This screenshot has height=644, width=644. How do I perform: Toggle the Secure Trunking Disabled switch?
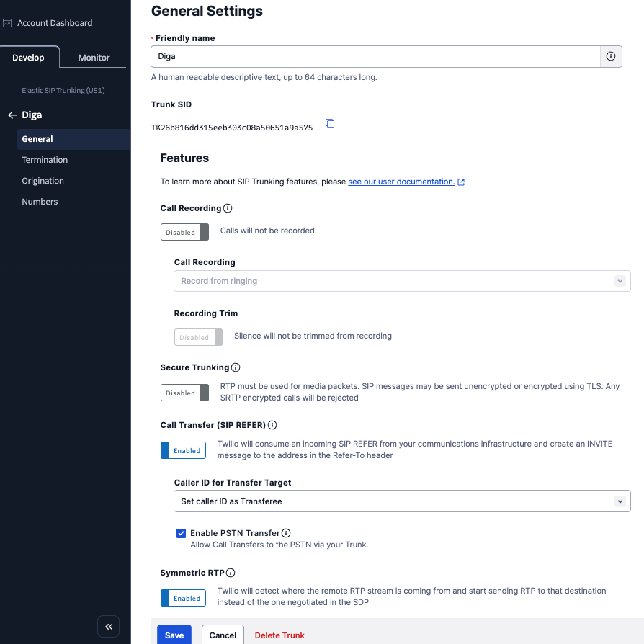184,393
